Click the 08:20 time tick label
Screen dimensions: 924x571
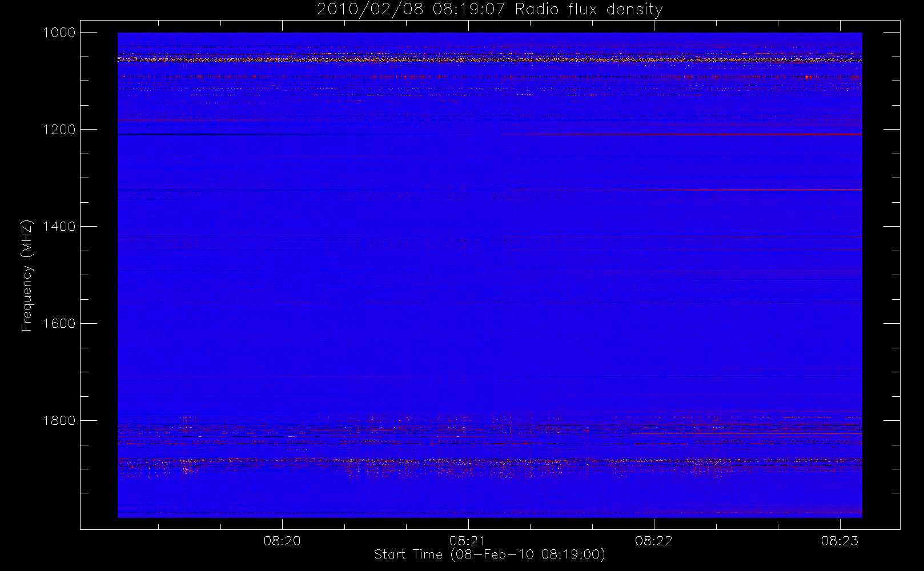tap(282, 541)
